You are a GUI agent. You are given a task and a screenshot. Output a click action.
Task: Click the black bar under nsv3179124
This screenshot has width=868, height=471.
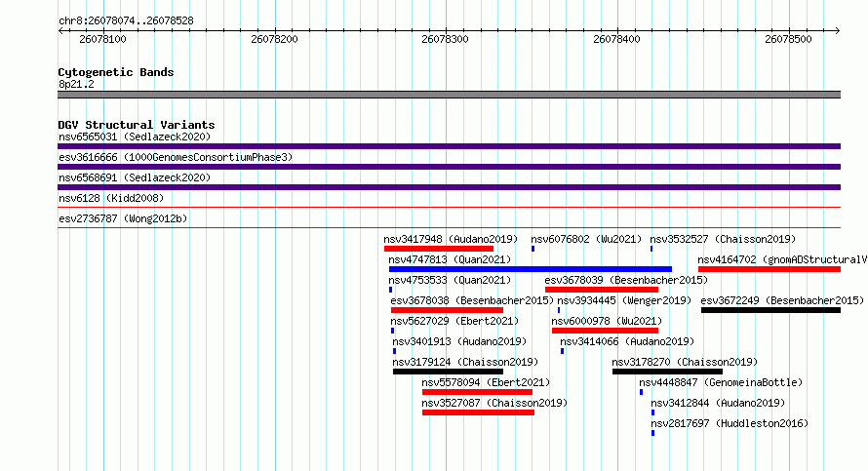(448, 372)
